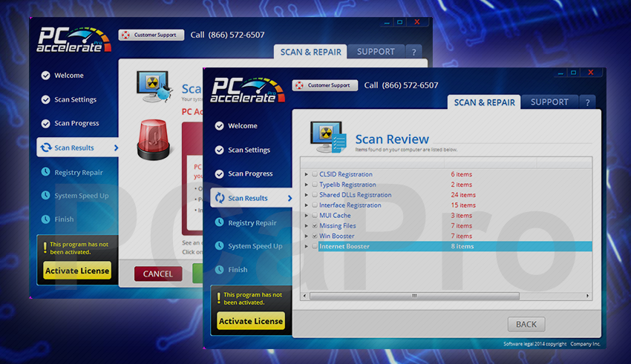Expand the Win Booster row
This screenshot has height=364, width=631.
pos(307,236)
